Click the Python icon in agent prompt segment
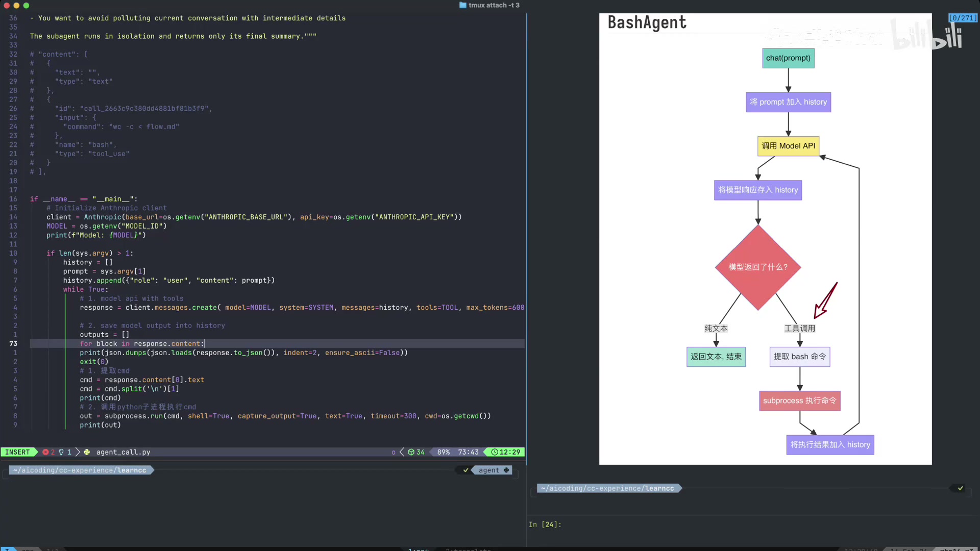The height and width of the screenshot is (551, 980). 506,470
